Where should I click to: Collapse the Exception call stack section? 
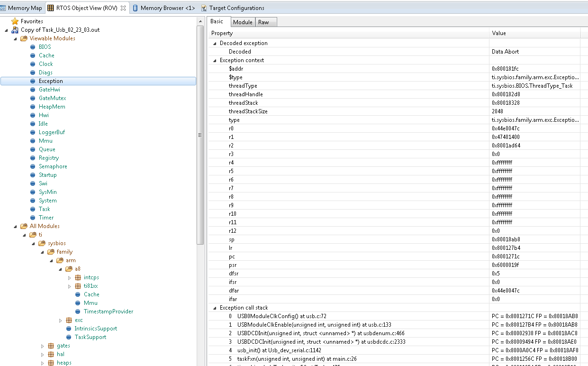click(x=214, y=308)
